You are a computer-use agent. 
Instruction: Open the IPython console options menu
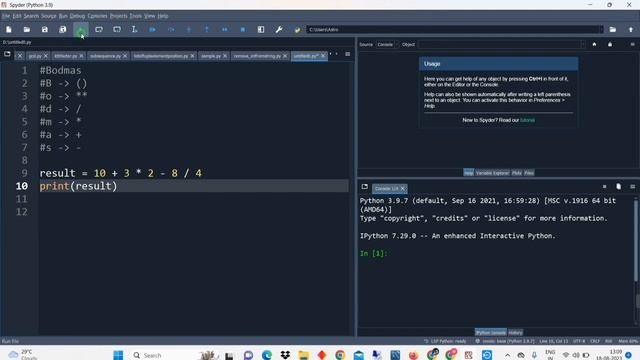(632, 187)
